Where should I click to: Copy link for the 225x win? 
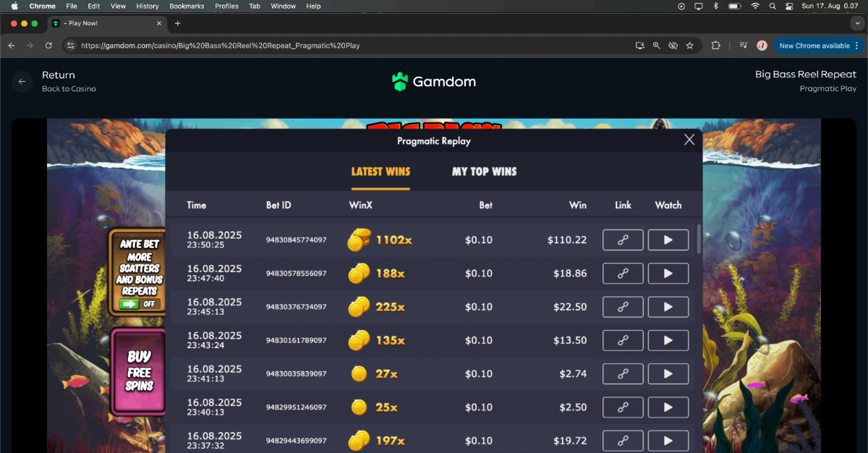coord(623,307)
